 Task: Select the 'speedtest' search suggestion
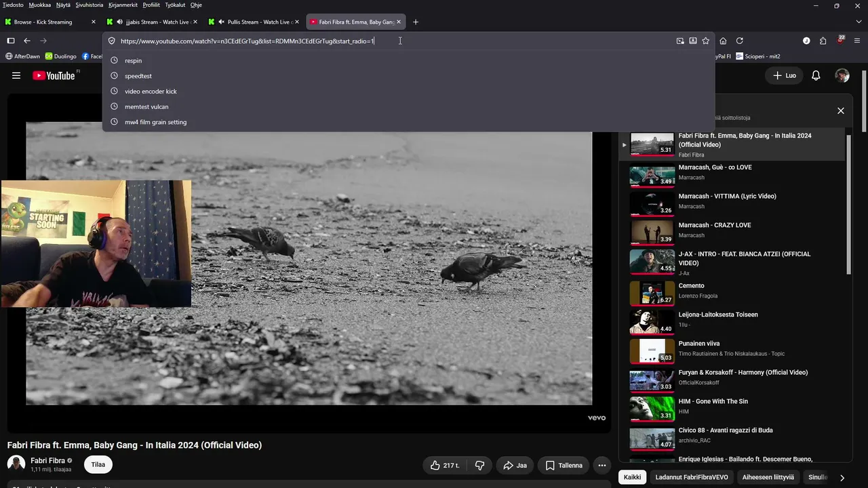pos(408,76)
